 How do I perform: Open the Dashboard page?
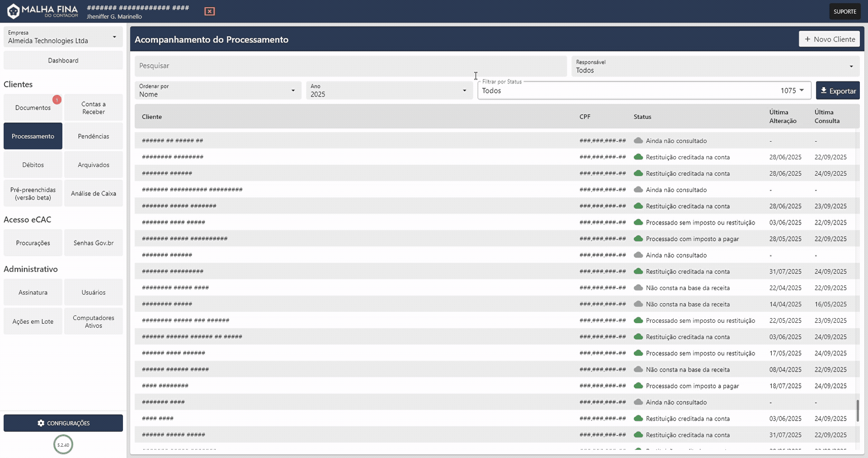(63, 60)
